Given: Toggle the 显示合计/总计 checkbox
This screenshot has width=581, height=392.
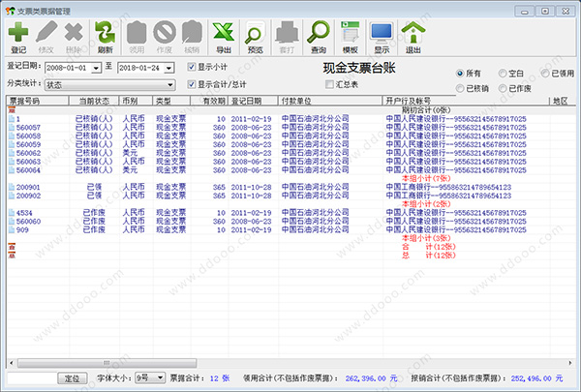Looking at the screenshot, I should point(191,84).
